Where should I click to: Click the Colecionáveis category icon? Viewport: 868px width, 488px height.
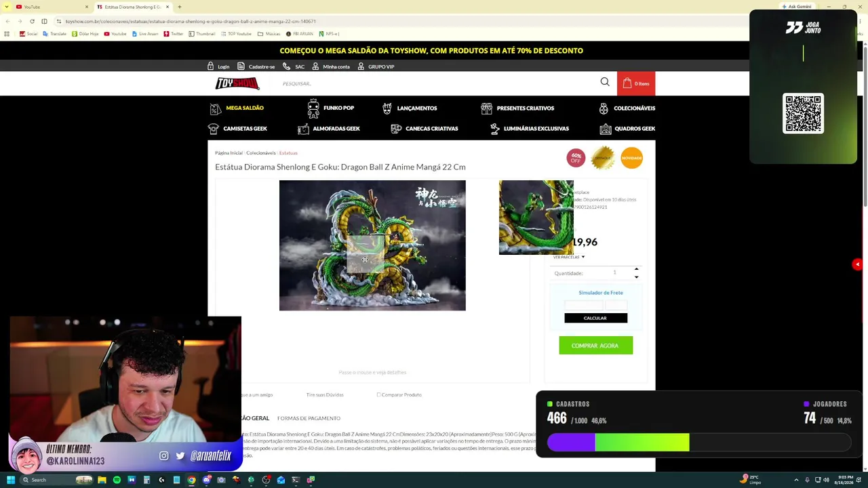tap(604, 108)
